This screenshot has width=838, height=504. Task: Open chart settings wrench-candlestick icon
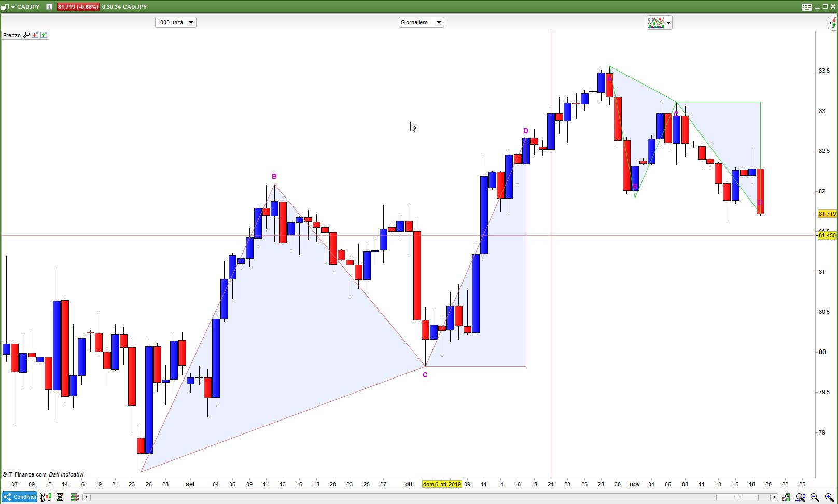tap(786, 497)
